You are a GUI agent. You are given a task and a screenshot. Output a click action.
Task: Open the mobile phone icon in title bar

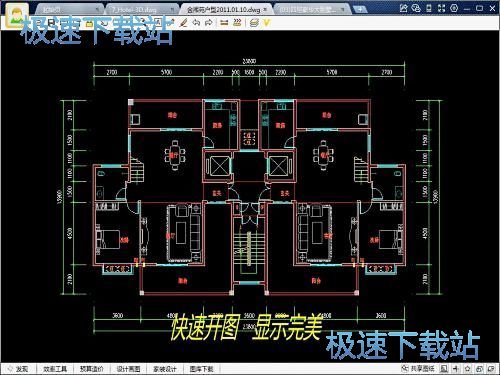point(429,8)
